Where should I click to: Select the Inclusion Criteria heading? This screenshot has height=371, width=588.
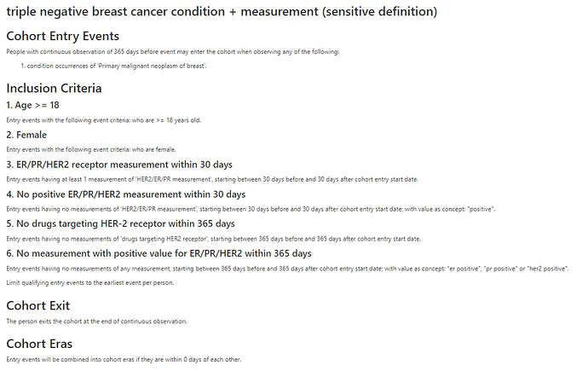click(54, 88)
